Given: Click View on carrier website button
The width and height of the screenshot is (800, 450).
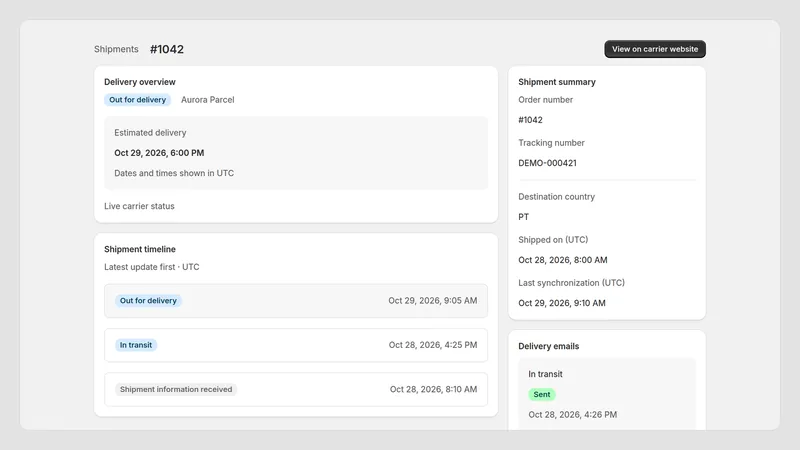Looking at the screenshot, I should pos(655,49).
